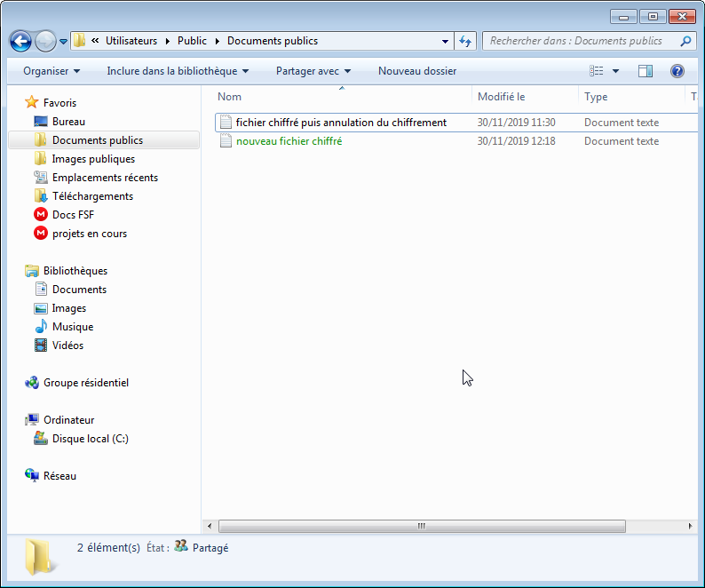This screenshot has height=588, width=705.
Task: Click the horizontal scrollbar right arrow
Action: pyautogui.click(x=690, y=526)
